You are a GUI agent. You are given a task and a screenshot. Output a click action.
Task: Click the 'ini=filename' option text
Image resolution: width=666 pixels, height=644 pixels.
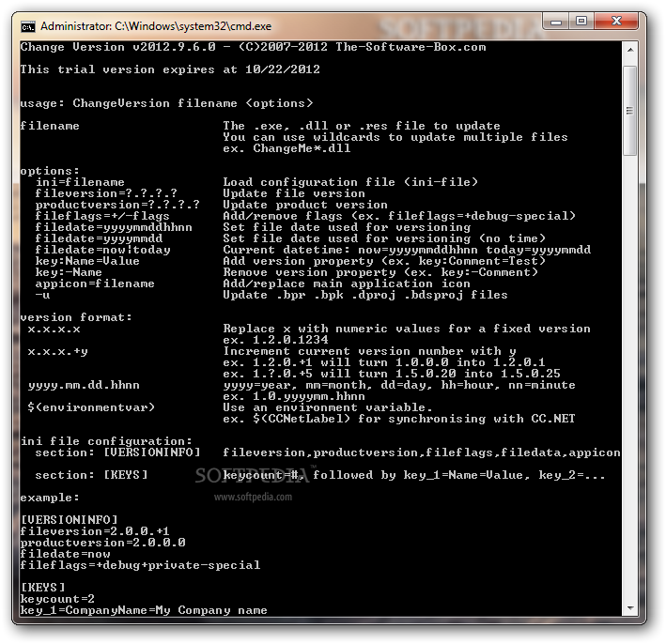pos(80,182)
